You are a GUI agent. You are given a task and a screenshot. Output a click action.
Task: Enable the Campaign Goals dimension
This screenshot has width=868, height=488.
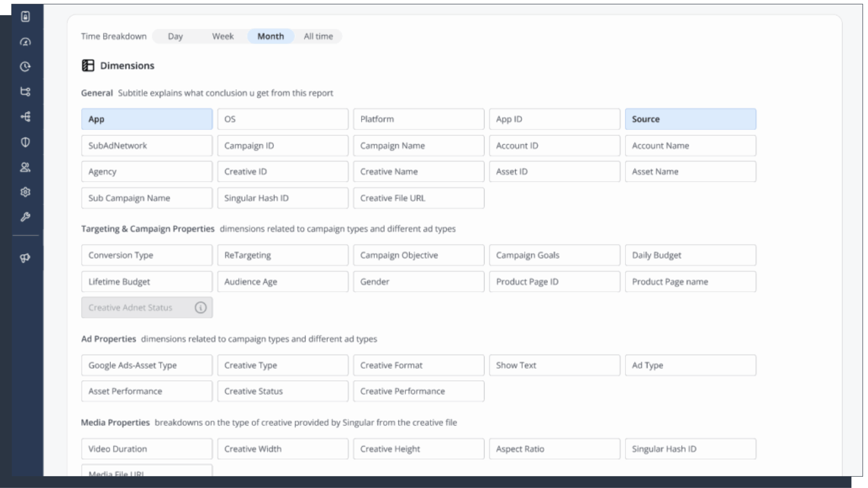[555, 255]
